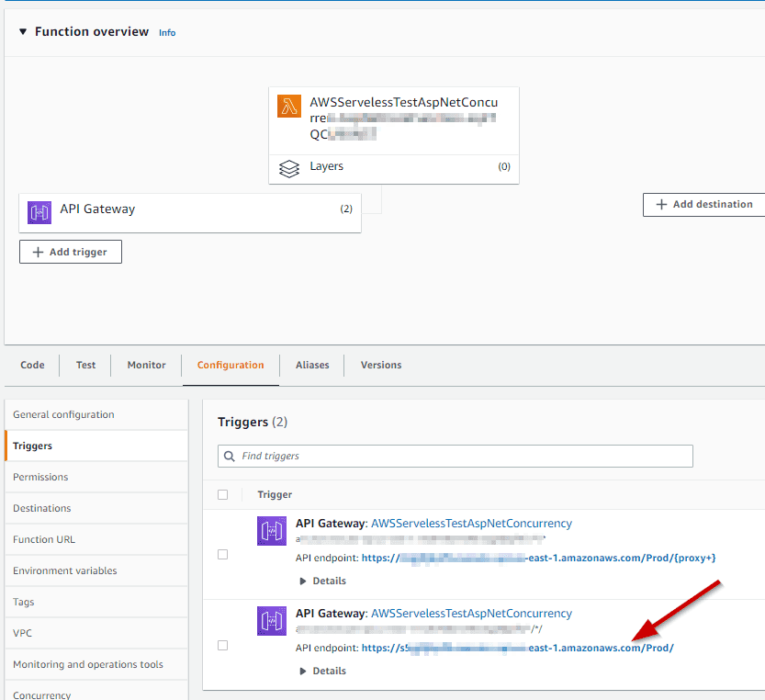
Task: Open the Aliases tab
Action: coord(312,365)
